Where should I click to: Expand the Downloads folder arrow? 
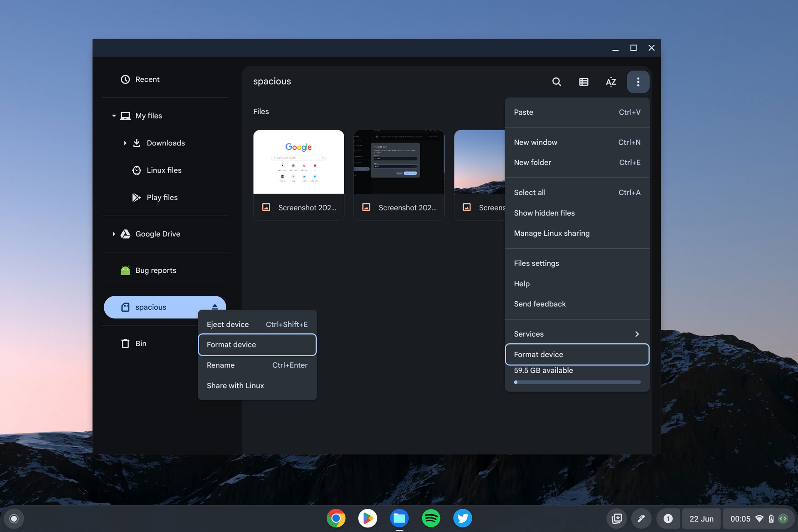click(125, 143)
